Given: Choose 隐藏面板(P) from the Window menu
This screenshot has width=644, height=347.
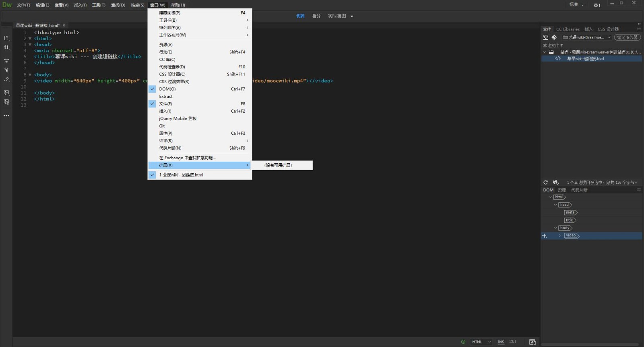Looking at the screenshot, I should (x=200, y=13).
